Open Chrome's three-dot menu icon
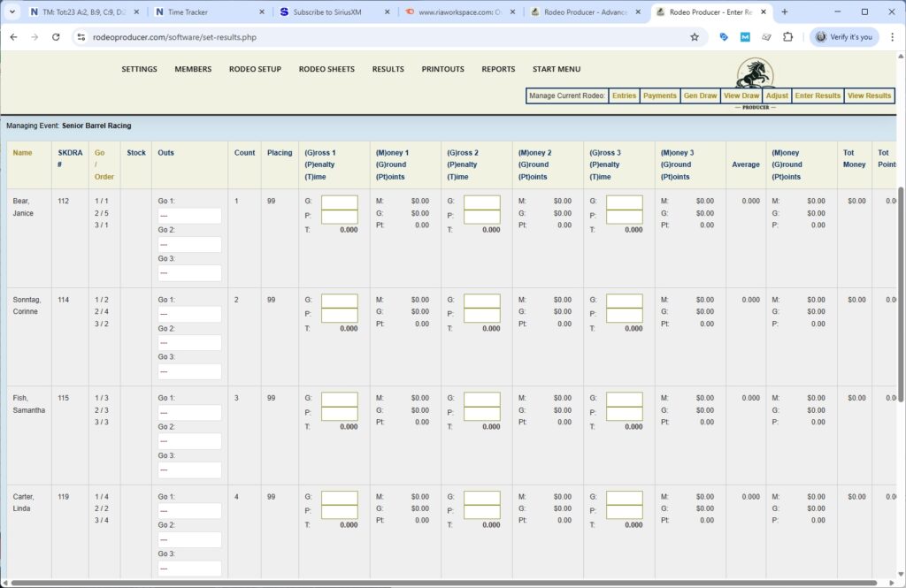The image size is (906, 588). (894, 38)
